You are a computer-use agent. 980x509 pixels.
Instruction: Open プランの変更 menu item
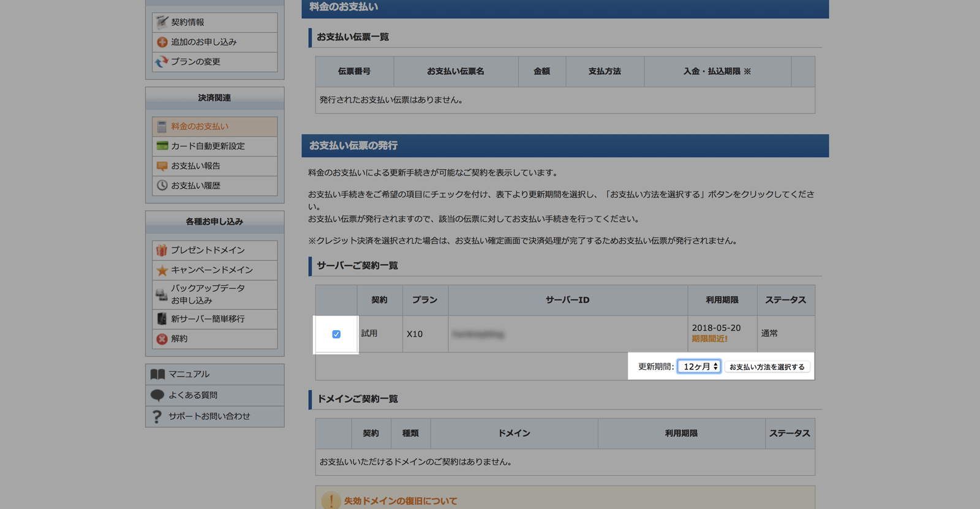(215, 62)
